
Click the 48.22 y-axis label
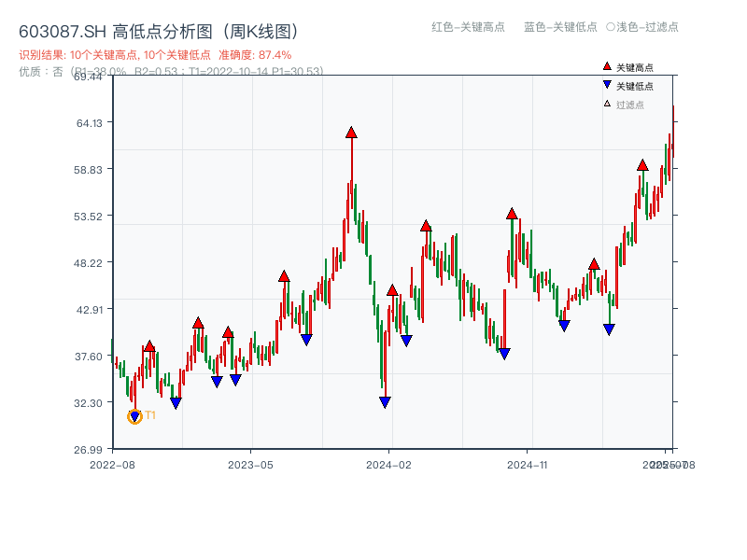point(88,263)
